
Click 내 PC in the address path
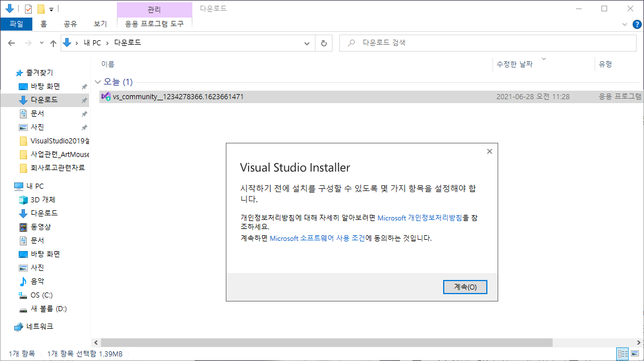92,43
